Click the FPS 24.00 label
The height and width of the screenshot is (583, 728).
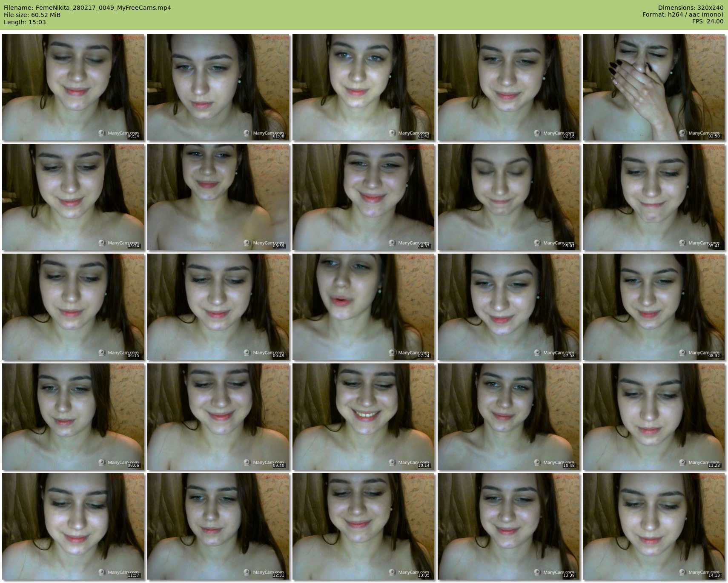point(708,21)
